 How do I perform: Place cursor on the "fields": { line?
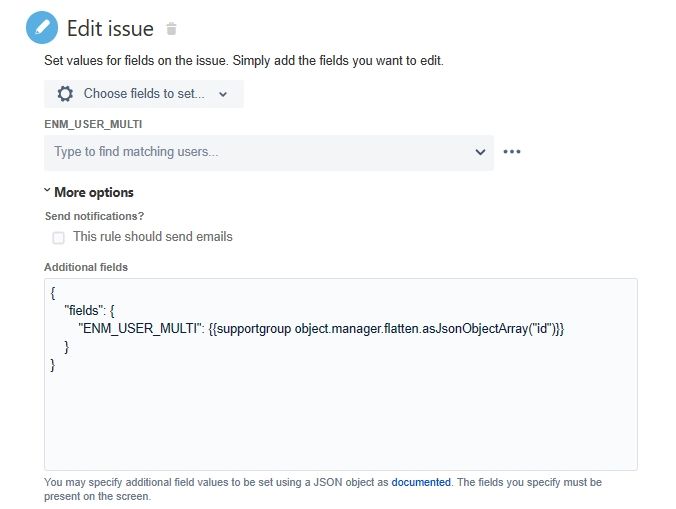[x=89, y=310]
